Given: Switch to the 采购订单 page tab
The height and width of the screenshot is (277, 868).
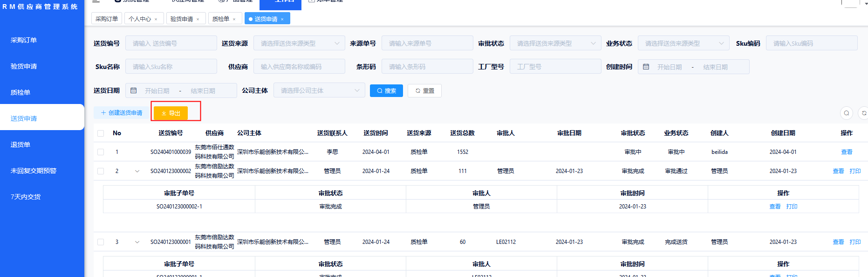Looking at the screenshot, I should point(106,19).
